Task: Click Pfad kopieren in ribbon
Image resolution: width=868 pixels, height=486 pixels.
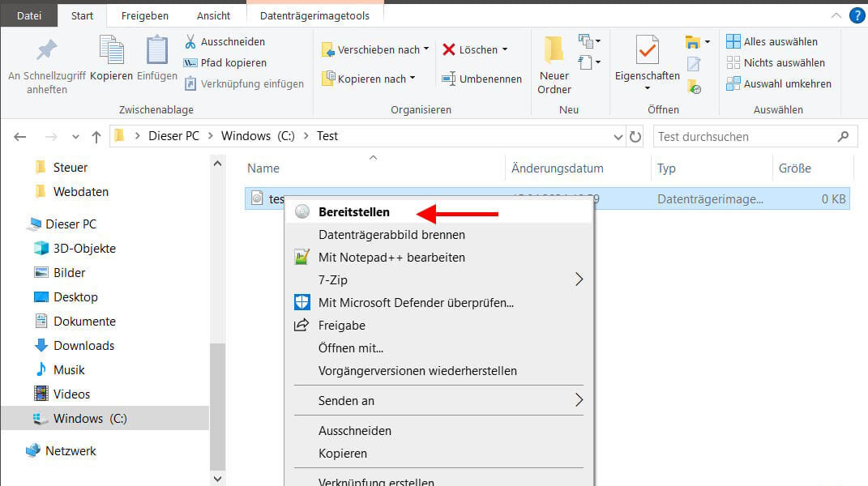Action: point(225,62)
